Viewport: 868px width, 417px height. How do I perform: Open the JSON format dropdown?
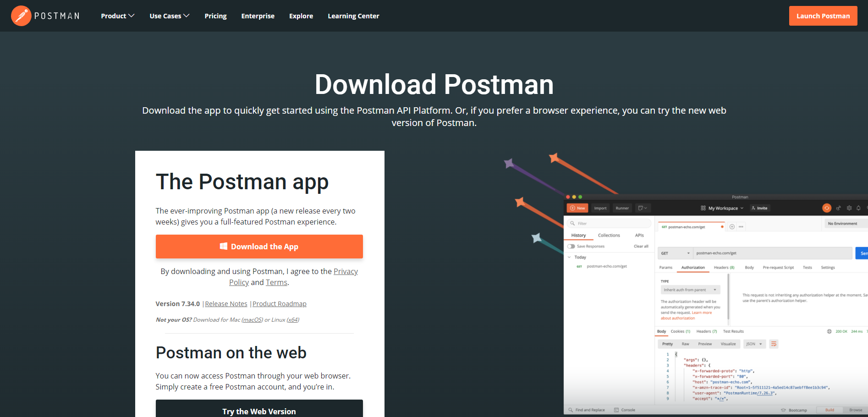(x=754, y=344)
